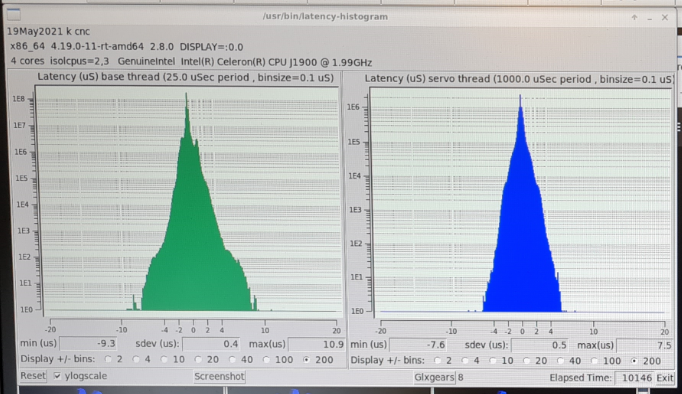Toggle the ylogscale checkbox
This screenshot has height=394, width=682.
tap(57, 376)
